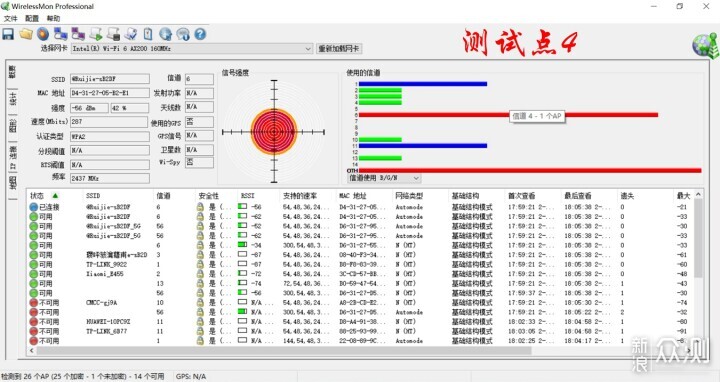Click the red unavailable icon in CMCC-gj9A row
This screenshot has width=720, height=382.
point(34,303)
